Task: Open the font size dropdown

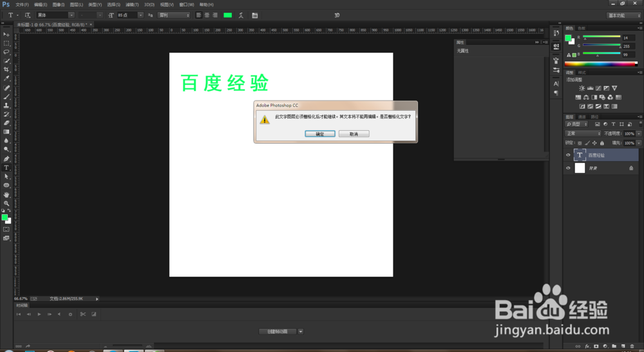Action: (140, 15)
